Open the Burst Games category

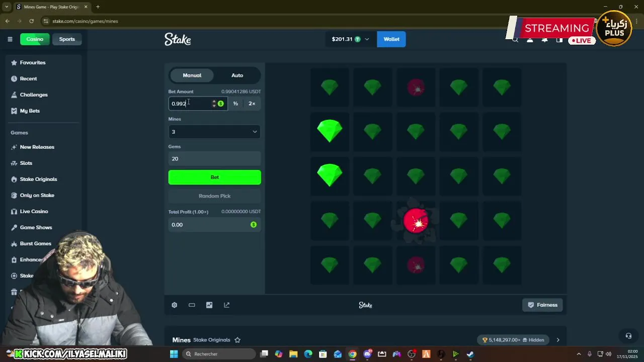35,243
